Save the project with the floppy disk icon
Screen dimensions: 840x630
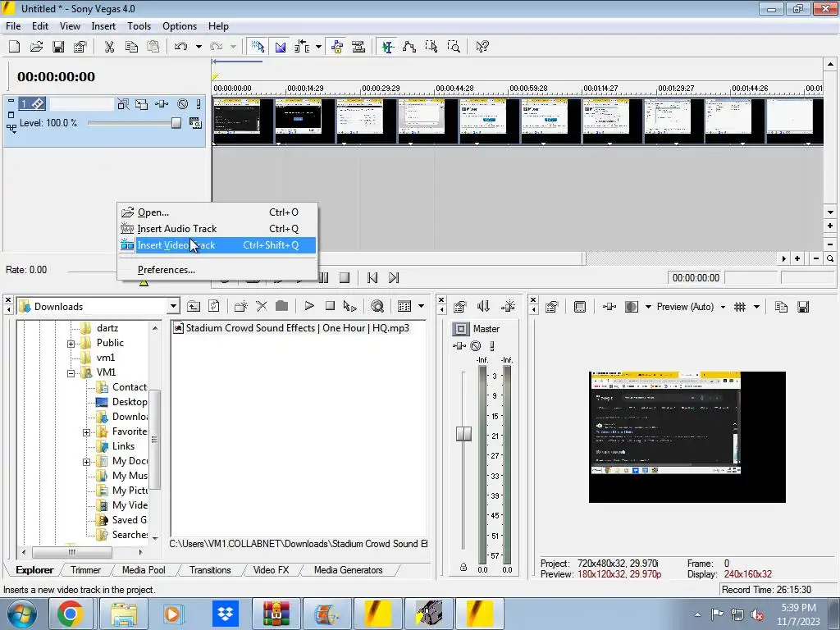58,47
